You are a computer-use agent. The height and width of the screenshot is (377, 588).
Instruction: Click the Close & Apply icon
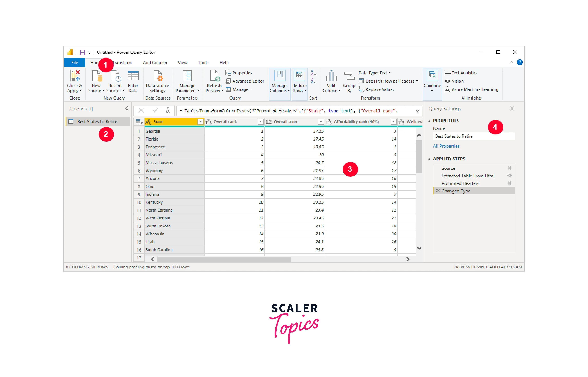[x=75, y=76]
